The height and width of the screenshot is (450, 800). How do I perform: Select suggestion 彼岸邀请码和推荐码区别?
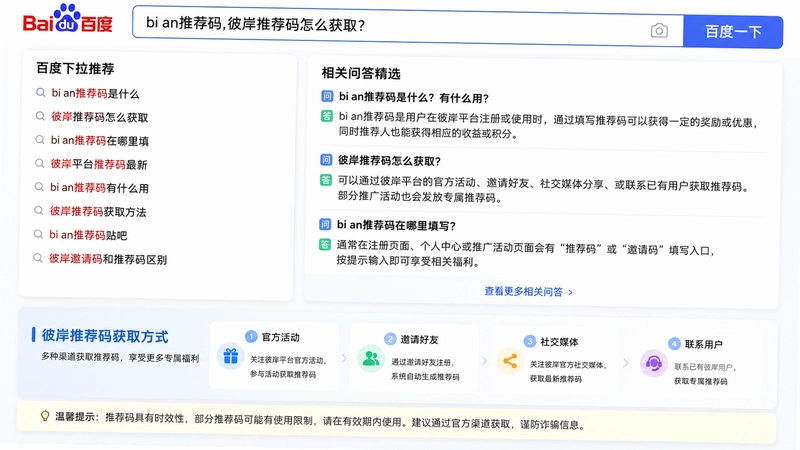(108, 259)
